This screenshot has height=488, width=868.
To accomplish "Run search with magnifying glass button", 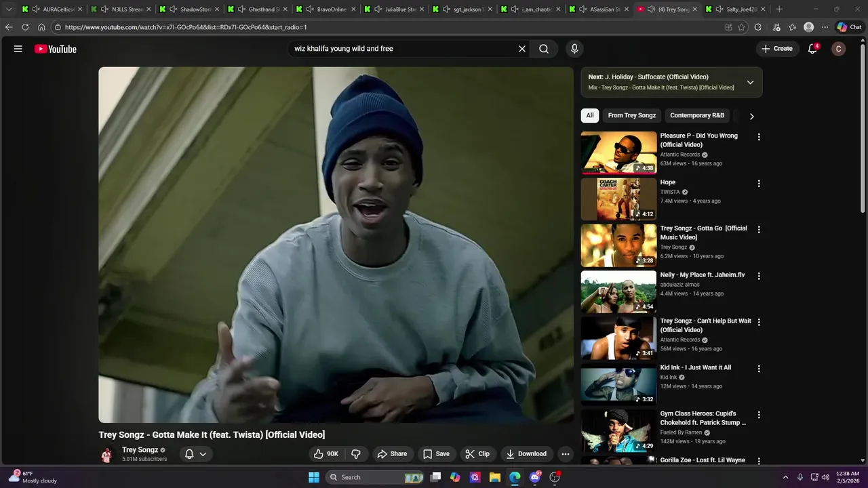I will tap(544, 49).
